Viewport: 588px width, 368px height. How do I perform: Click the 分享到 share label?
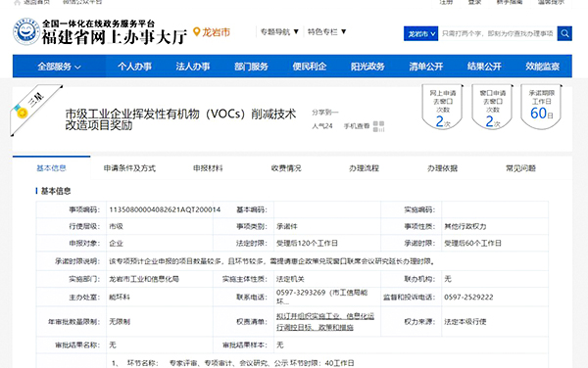click(x=325, y=112)
